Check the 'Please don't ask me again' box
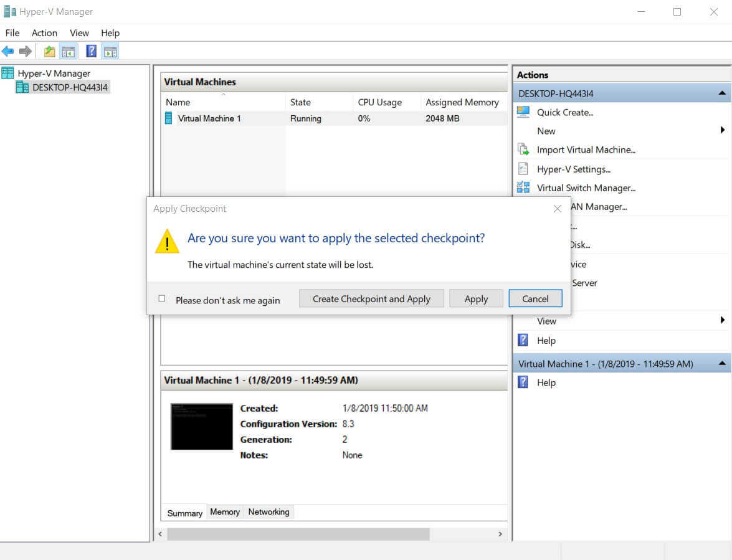Viewport: 732px width, 560px height. click(x=162, y=299)
